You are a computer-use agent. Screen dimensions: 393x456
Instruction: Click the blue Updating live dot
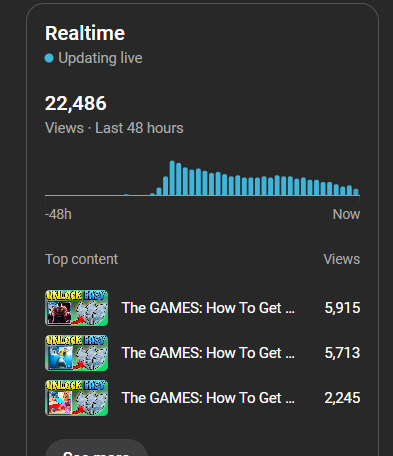tap(49, 58)
